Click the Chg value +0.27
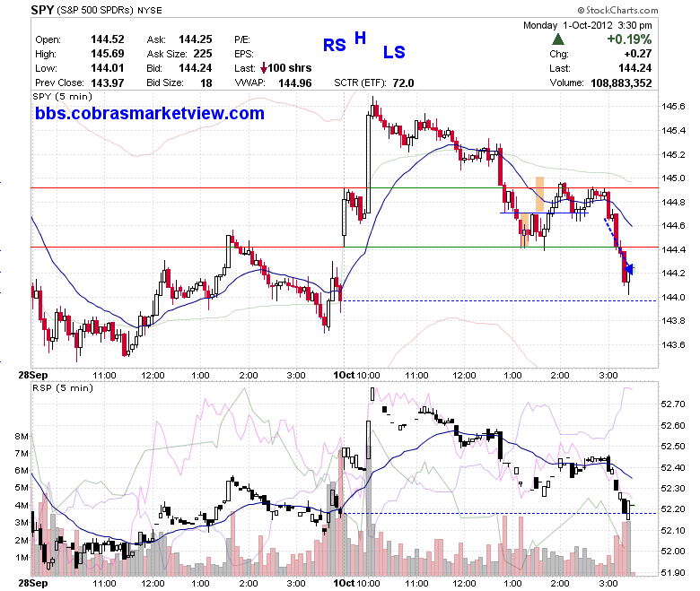The width and height of the screenshot is (700, 591). tap(638, 54)
